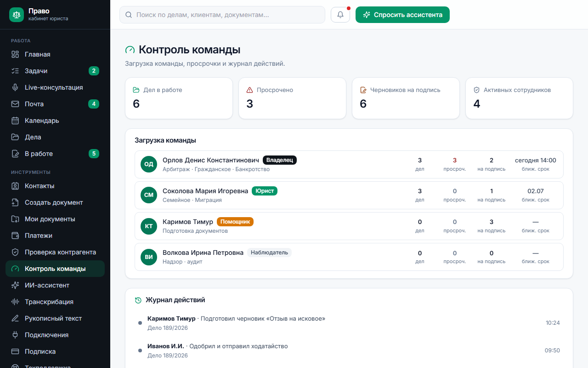Click the Контроль команды gauge sidebar icon

tap(15, 269)
